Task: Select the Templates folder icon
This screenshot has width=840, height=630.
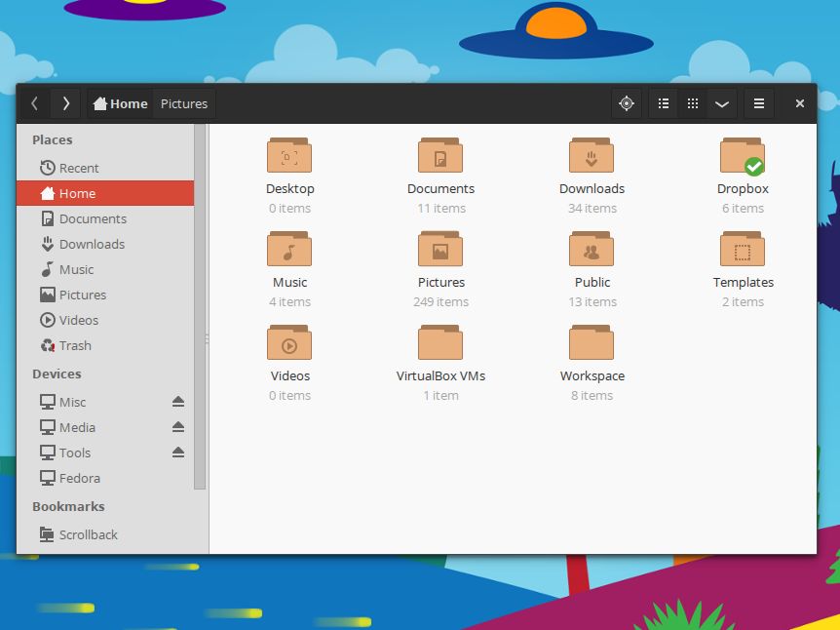Action: point(743,249)
